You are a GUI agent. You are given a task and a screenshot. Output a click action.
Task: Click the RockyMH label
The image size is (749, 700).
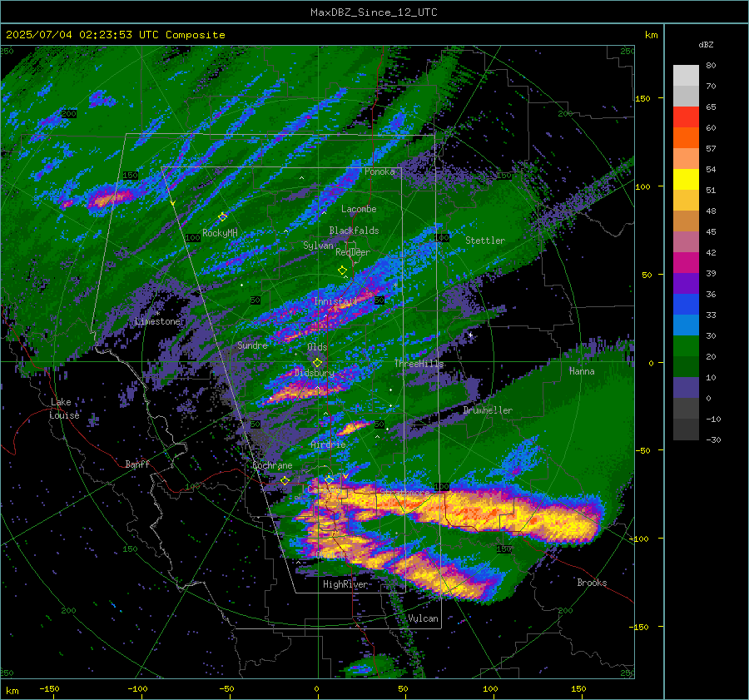tap(220, 233)
